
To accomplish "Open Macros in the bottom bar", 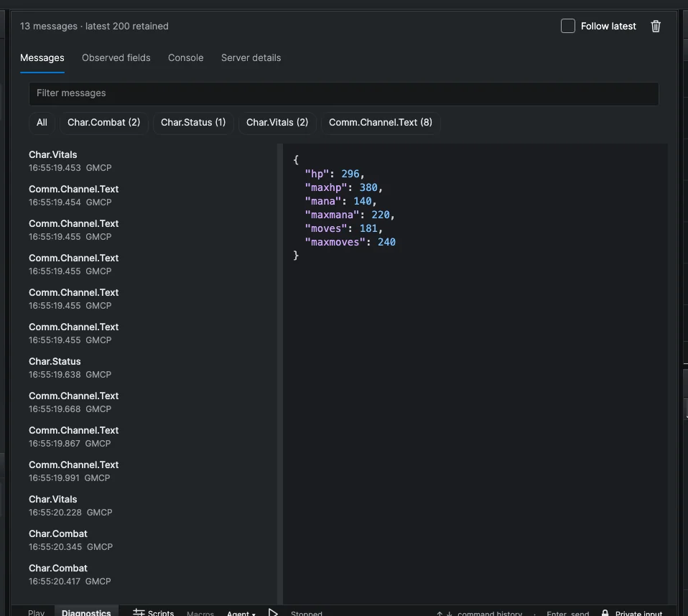I will [200, 613].
